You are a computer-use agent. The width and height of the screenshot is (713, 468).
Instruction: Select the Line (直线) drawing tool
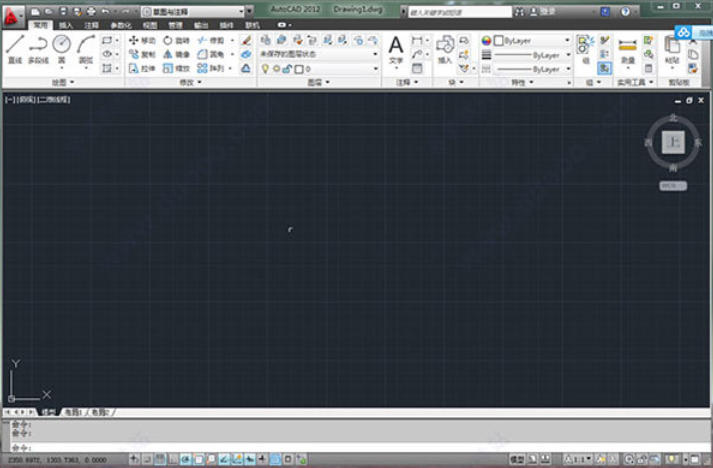15,48
